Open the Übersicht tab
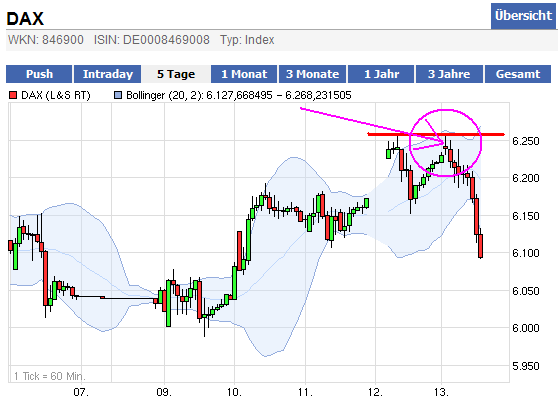 click(x=523, y=16)
